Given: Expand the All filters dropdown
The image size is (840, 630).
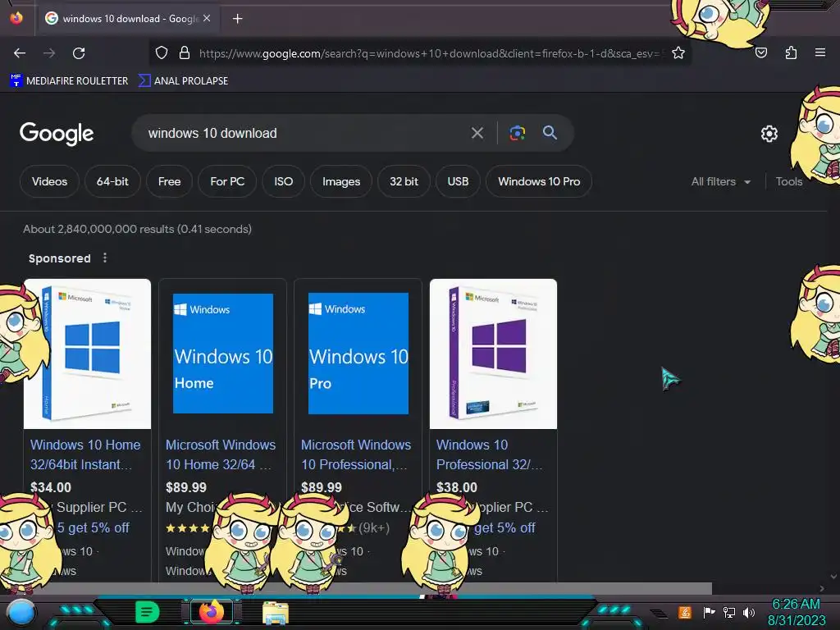Looking at the screenshot, I should point(720,181).
